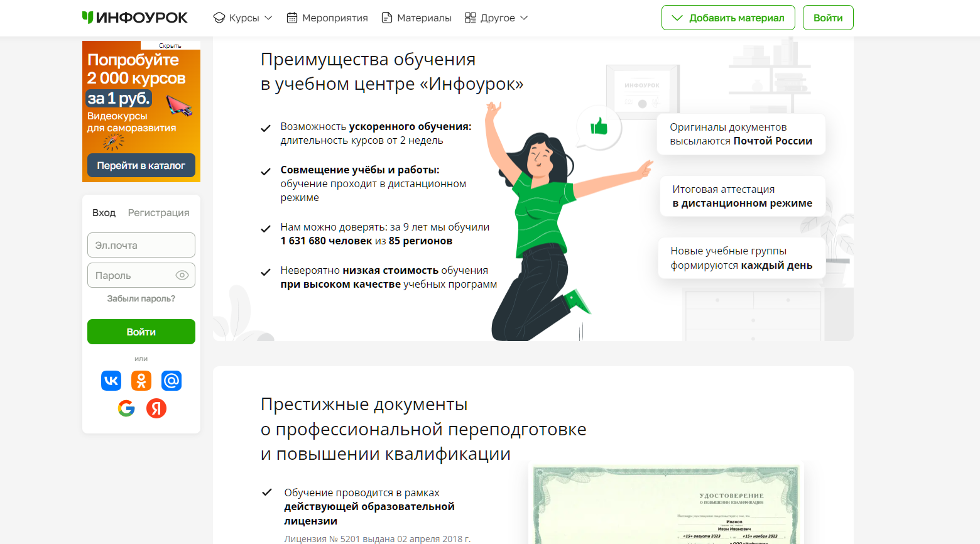Image resolution: width=980 pixels, height=544 pixels.
Task: Sign in with Odnoklassniki icon
Action: pyautogui.click(x=141, y=381)
